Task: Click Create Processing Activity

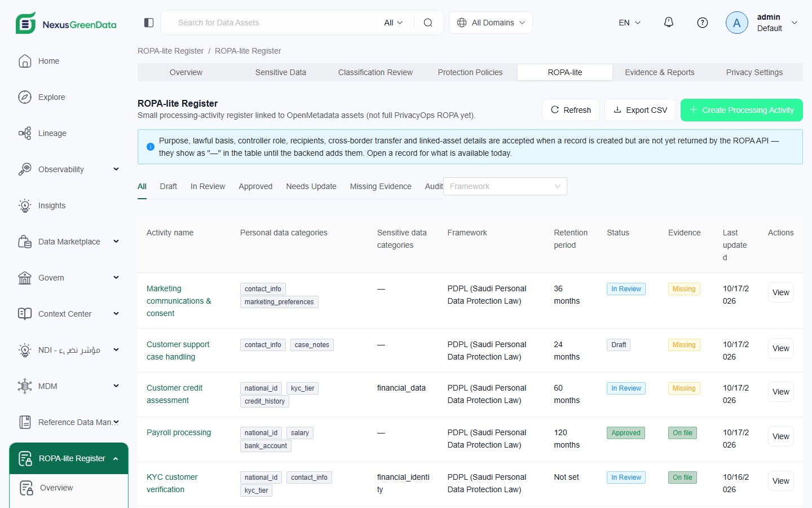Action: 742,110
